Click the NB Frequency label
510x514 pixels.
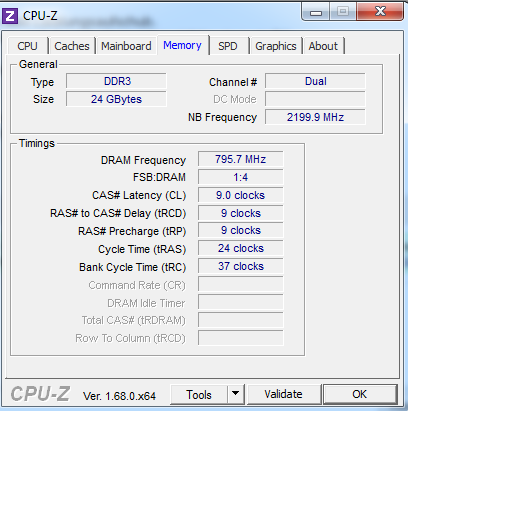[222, 117]
